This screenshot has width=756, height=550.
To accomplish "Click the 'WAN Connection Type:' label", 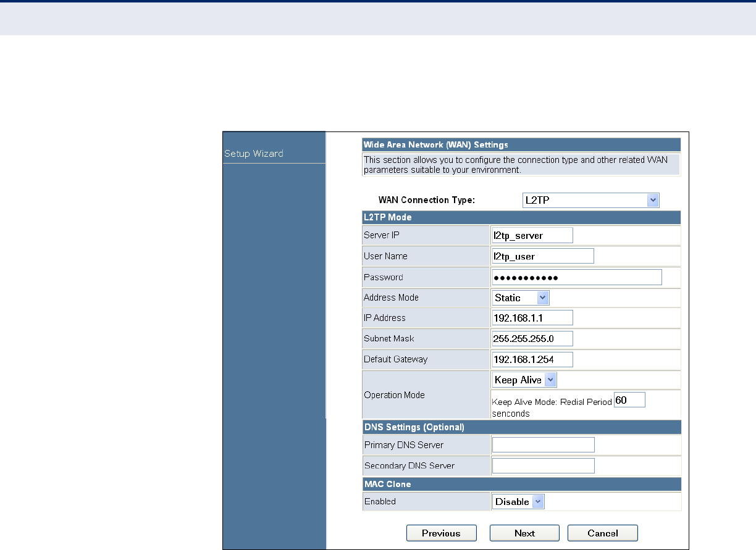I will point(427,201).
